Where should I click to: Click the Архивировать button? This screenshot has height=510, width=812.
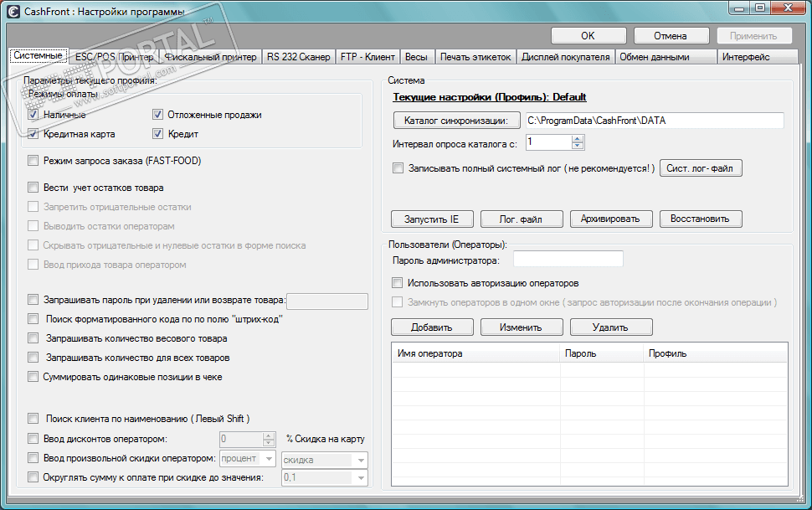pos(611,219)
